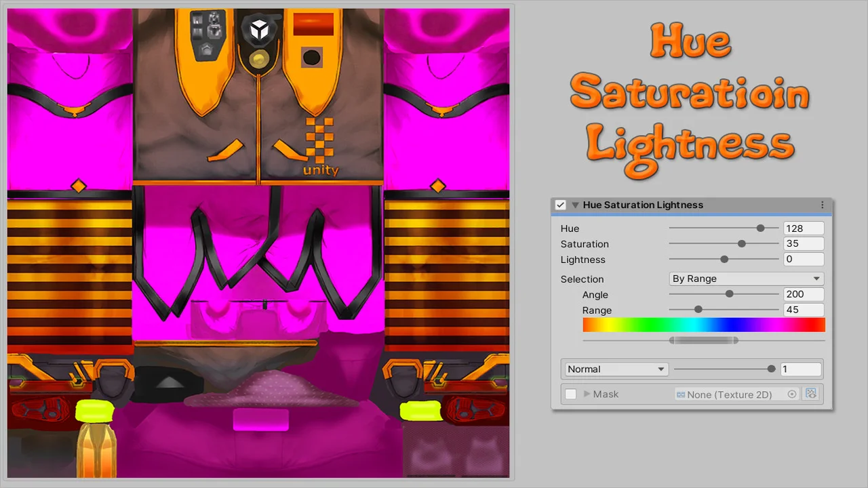Click the rainbow hue spectrum bar

703,325
